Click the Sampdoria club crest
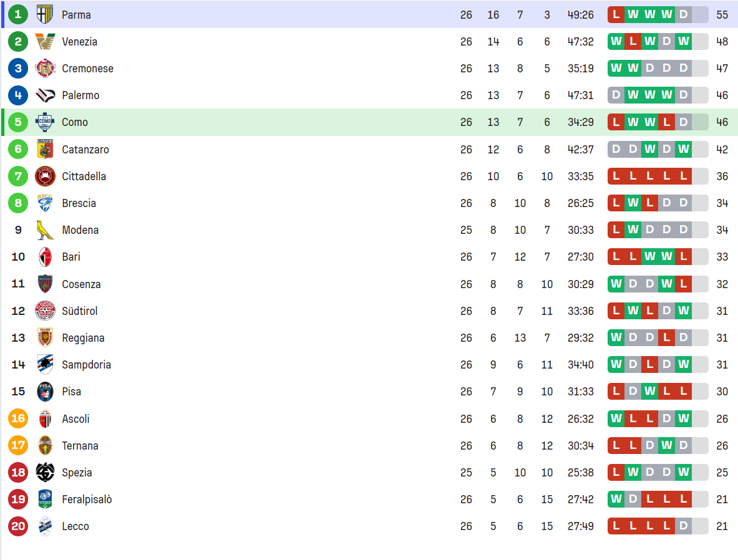Screen dimensions: 738x560 tap(45, 364)
